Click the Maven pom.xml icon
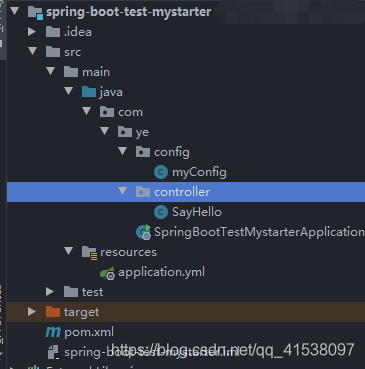 pyautogui.click(x=53, y=332)
